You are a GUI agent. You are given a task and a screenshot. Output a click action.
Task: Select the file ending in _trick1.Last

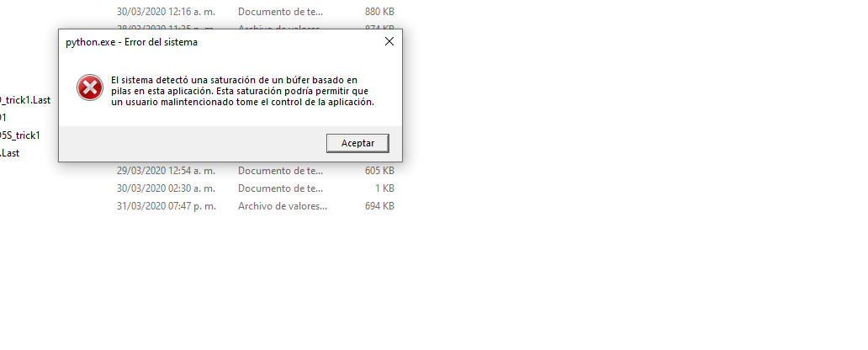point(25,100)
